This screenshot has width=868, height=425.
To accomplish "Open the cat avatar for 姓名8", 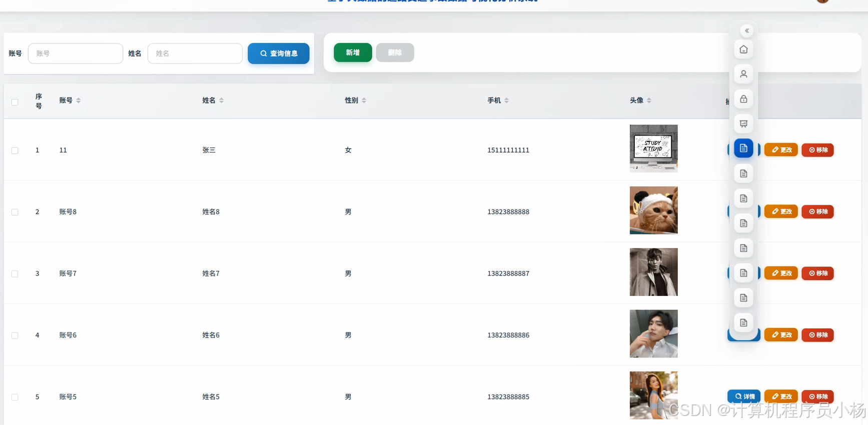I will point(653,210).
